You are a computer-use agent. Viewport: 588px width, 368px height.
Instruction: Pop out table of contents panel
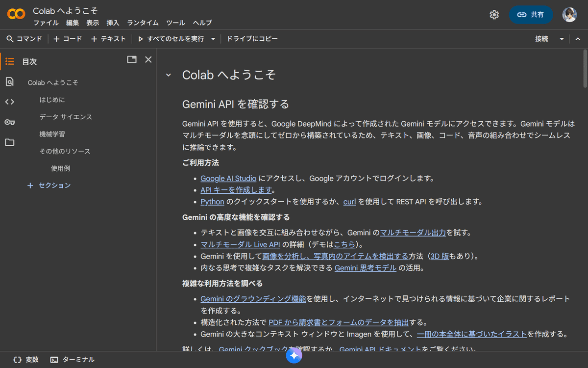click(132, 59)
